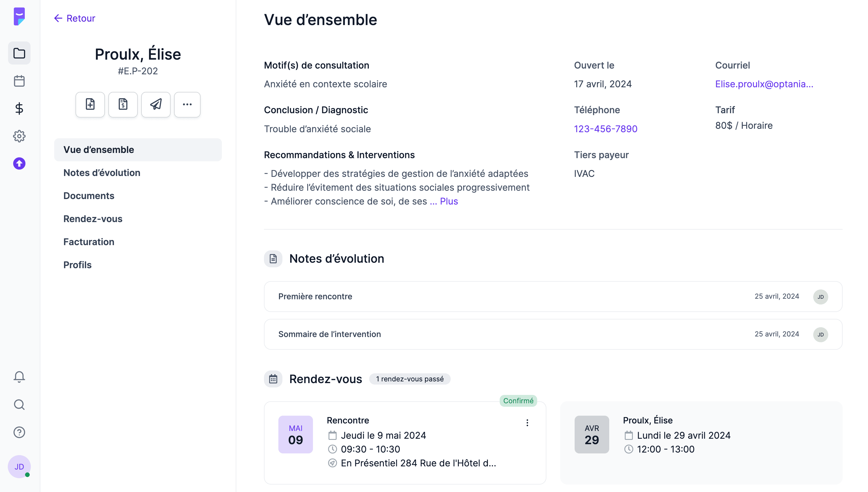Viewport: 868px width, 492px height.
Task: Open email link Elise.proulx@optania
Action: click(765, 84)
